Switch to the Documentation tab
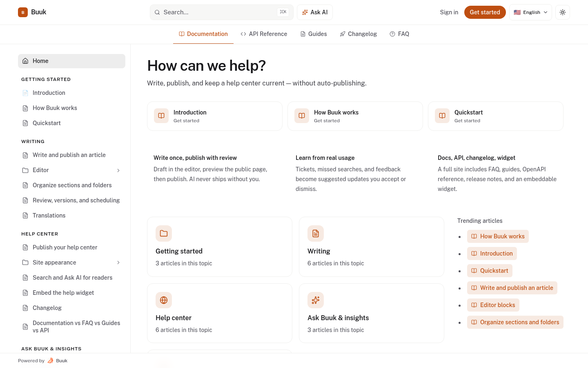Screen dimensions: 588x368 click(203, 34)
